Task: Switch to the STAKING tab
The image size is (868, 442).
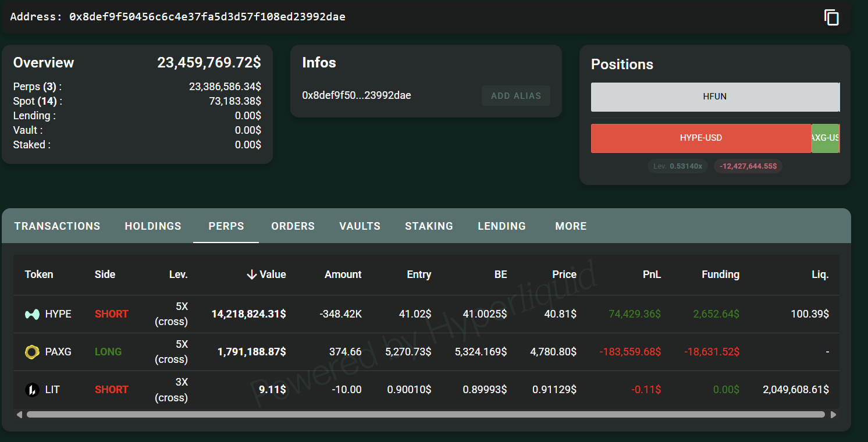Action: (x=429, y=226)
